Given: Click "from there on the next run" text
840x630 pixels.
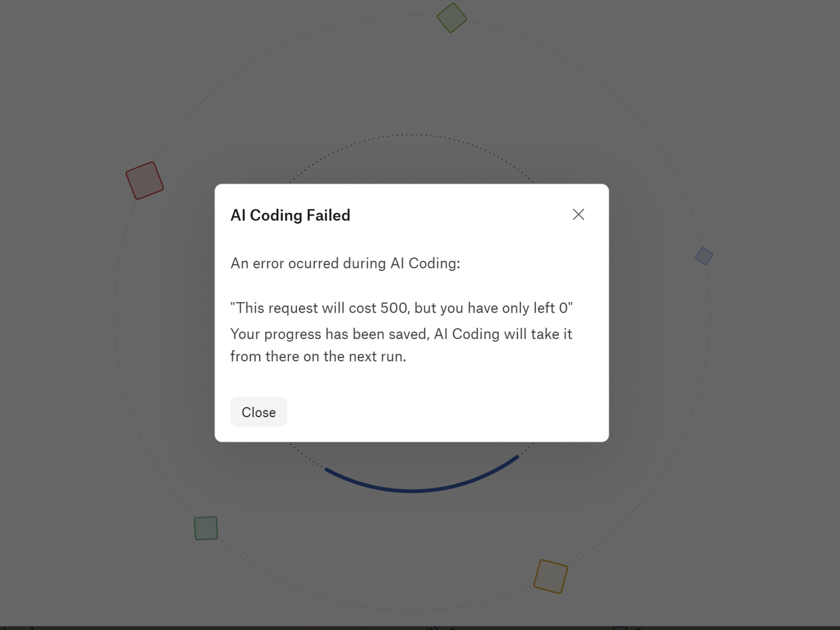Looking at the screenshot, I should point(318,356).
